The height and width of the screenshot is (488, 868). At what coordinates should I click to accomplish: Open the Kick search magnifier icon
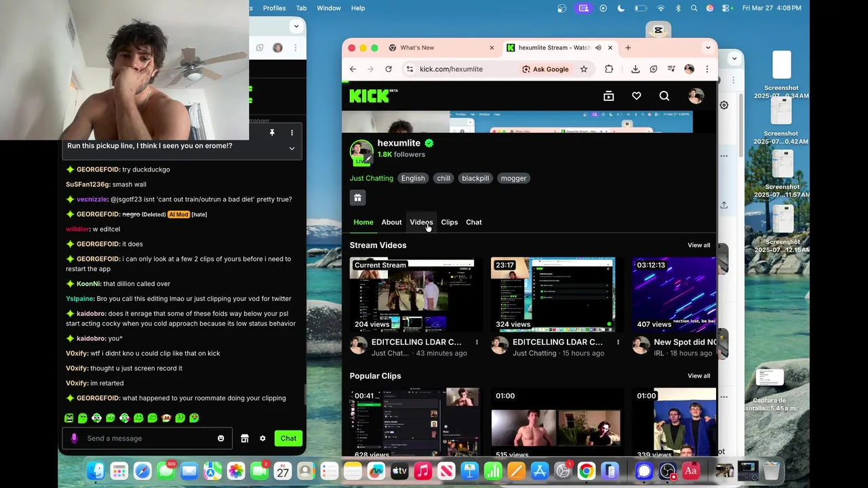pyautogui.click(x=664, y=96)
